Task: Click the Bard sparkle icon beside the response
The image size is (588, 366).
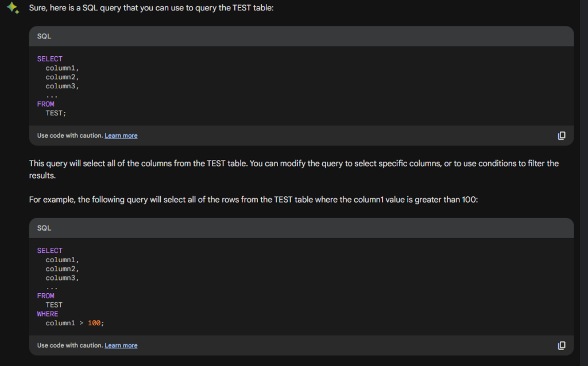Action: (13, 7)
